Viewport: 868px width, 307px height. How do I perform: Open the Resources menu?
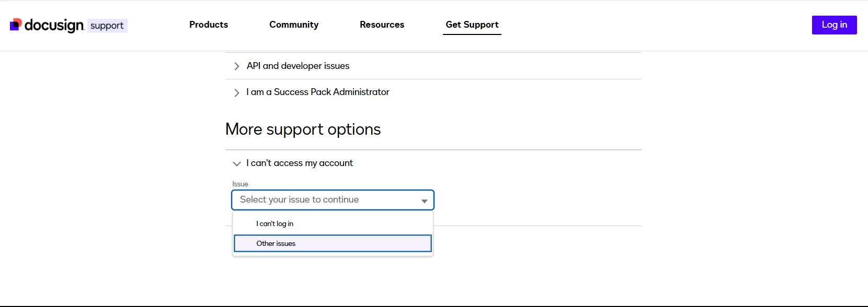(x=382, y=25)
